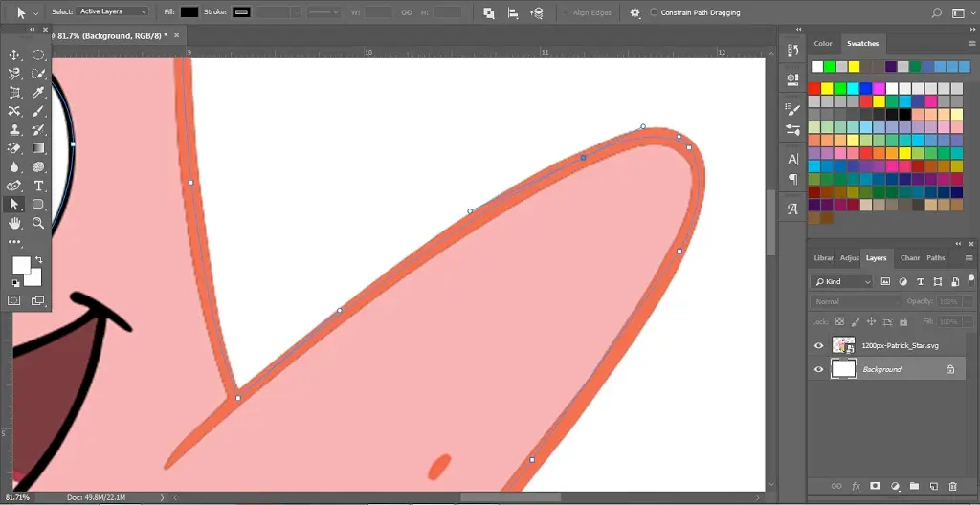Screen dimensions: 980x505
Task: Hide the Background layer
Action: point(819,369)
